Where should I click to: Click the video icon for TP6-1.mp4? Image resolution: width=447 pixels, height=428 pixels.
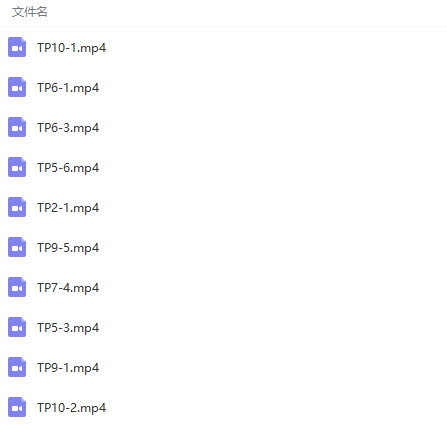click(x=17, y=87)
